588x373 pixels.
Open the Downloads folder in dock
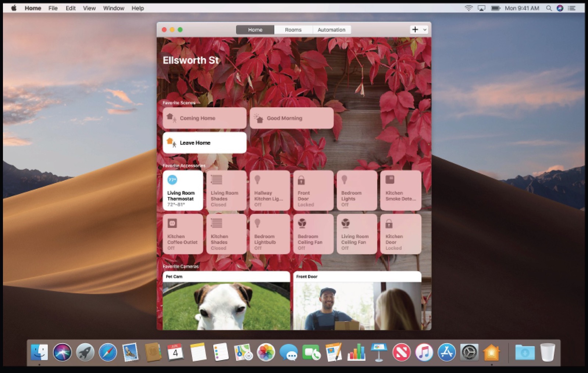[x=525, y=352]
